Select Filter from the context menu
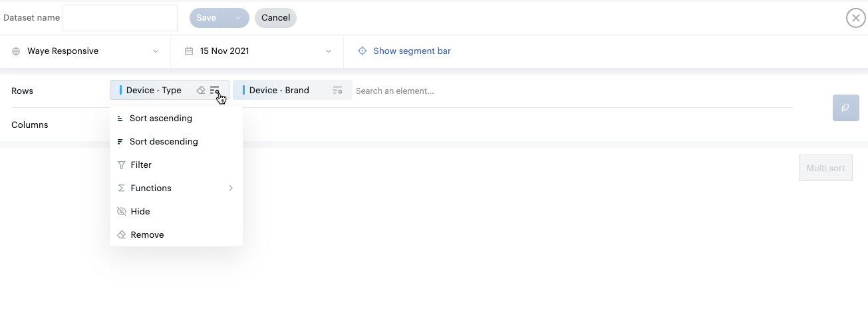This screenshot has height=321, width=868. (x=141, y=165)
